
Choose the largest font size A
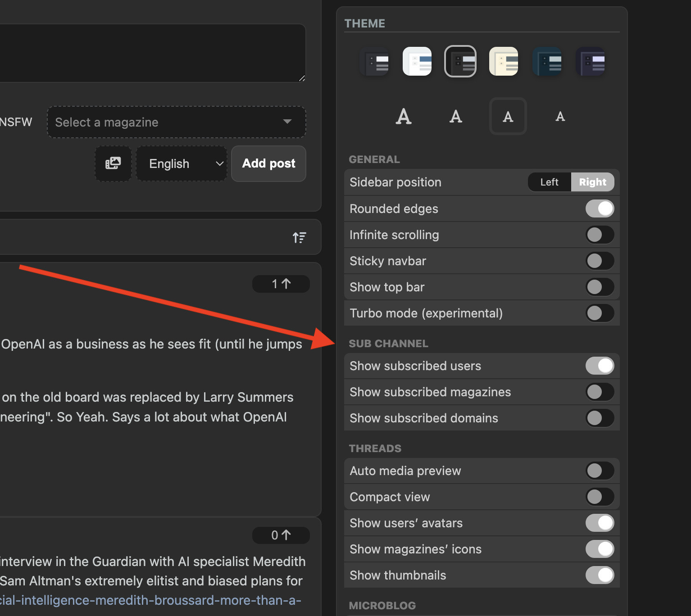tap(403, 117)
